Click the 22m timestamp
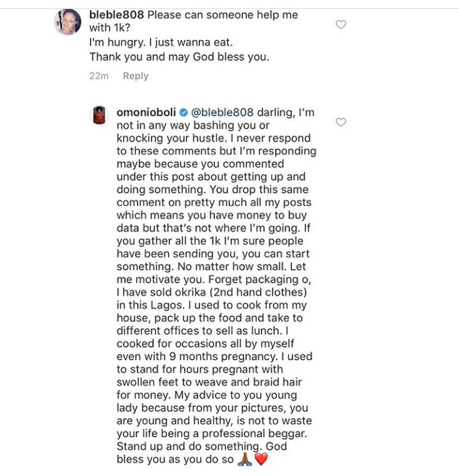459x476 pixels. click(x=99, y=76)
